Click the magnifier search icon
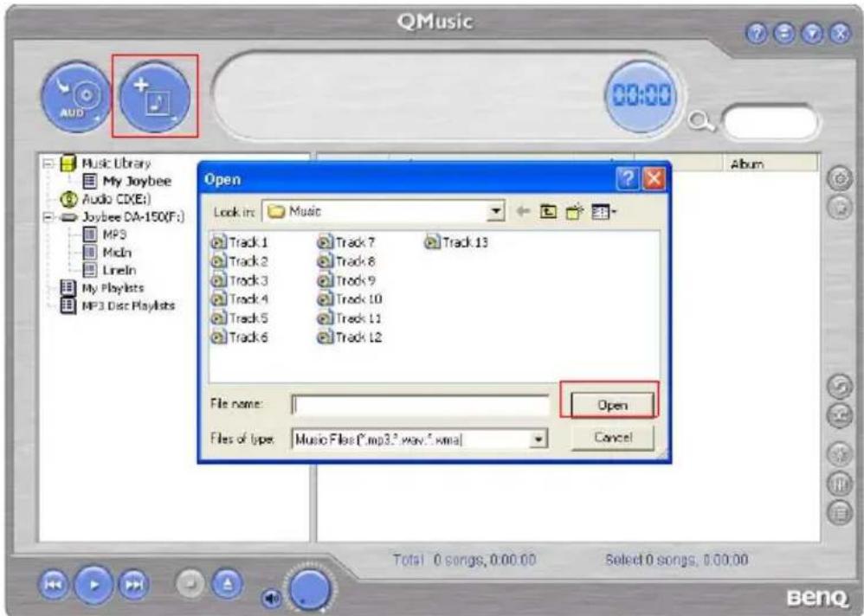The image size is (864, 616). point(701,122)
